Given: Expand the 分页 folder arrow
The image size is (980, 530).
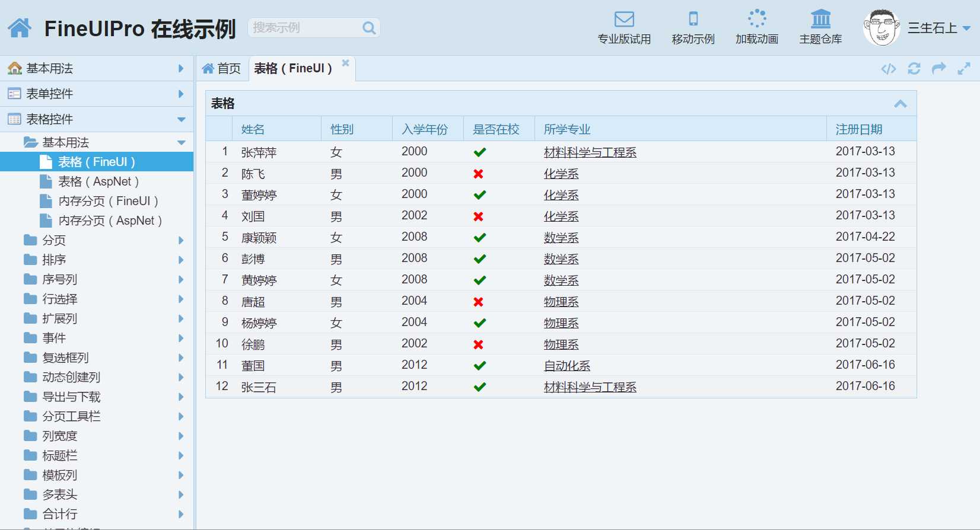Looking at the screenshot, I should [181, 240].
